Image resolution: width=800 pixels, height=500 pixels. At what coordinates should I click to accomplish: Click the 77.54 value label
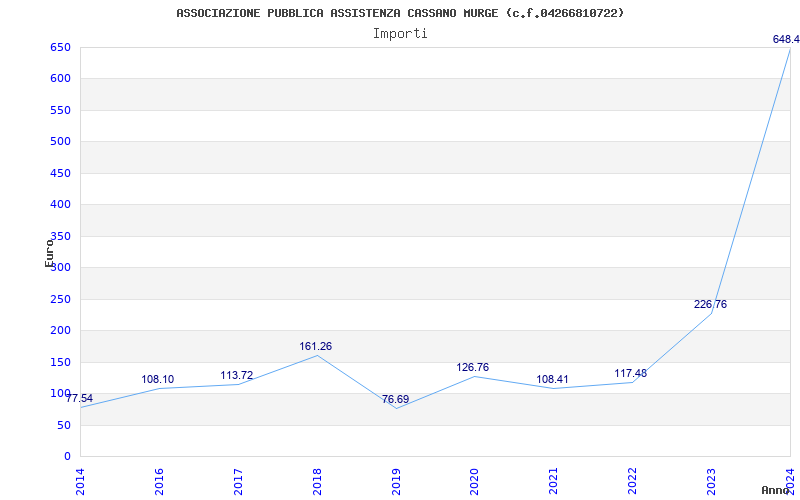tap(79, 398)
